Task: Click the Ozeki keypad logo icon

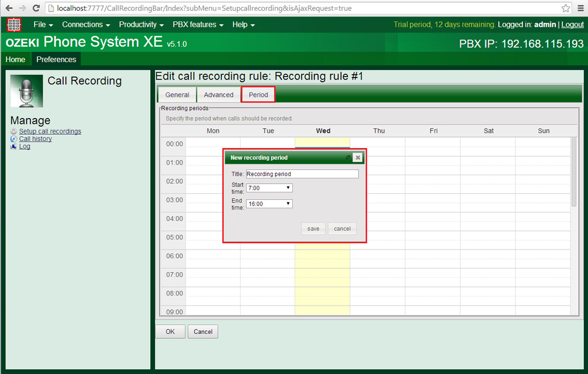Action: pos(14,25)
